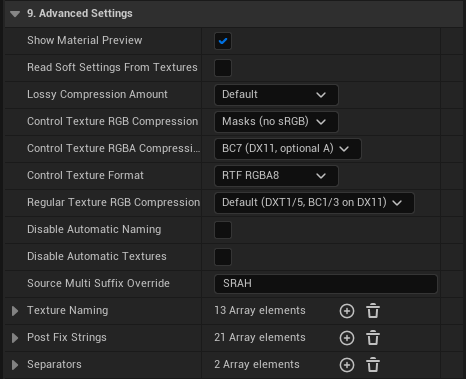Open Control Texture RGB Compression dropdown

coord(276,122)
